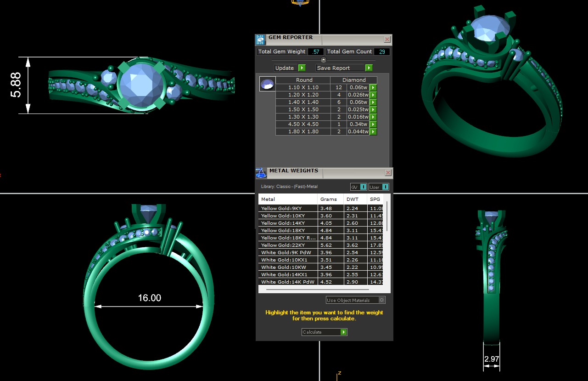This screenshot has width=588, height=381.
Task: Click the 0.044tw weight cell
Action: point(358,131)
